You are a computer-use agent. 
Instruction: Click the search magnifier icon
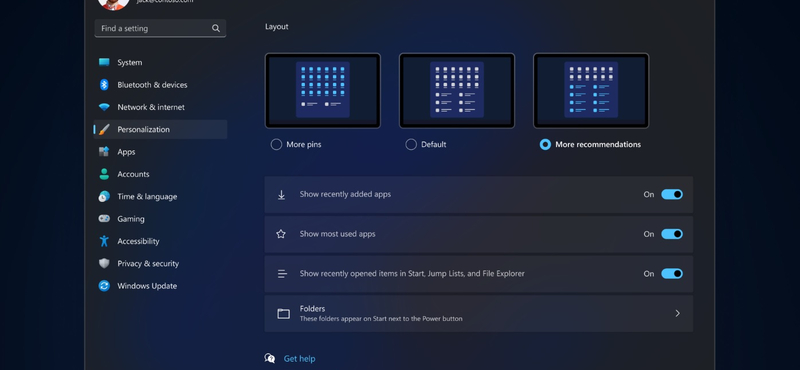point(216,29)
